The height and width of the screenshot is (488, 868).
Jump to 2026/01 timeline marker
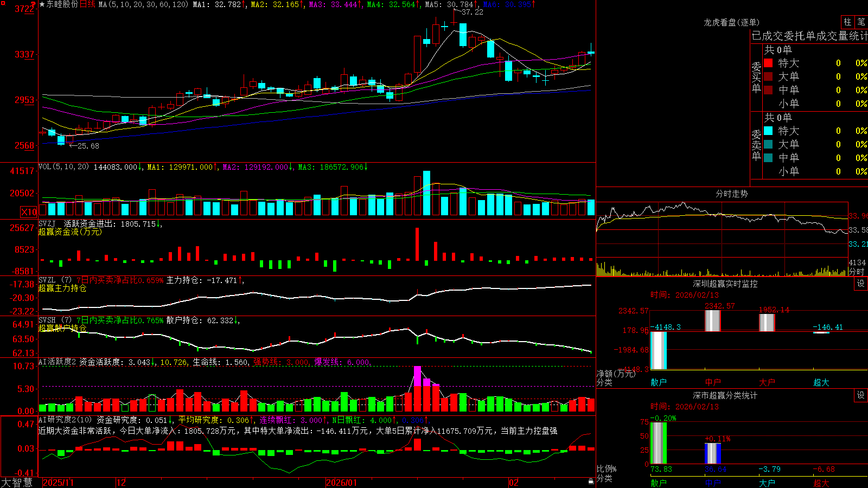pos(342,483)
